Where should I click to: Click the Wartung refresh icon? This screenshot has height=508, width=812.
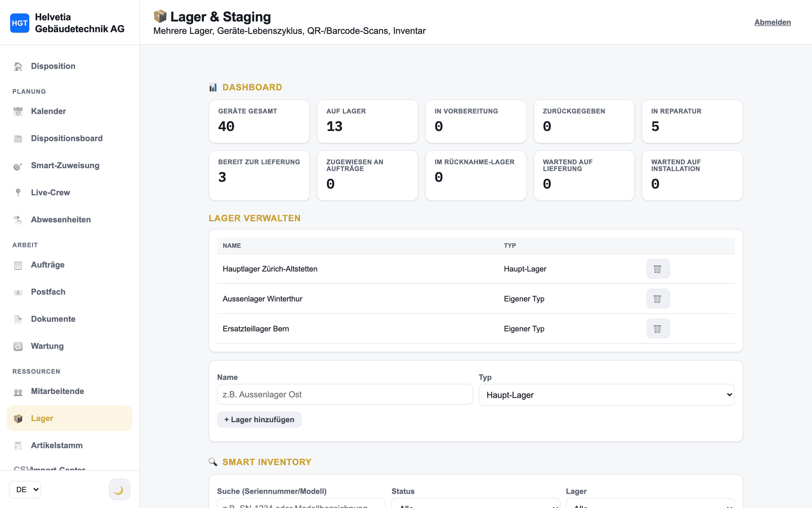(18, 346)
